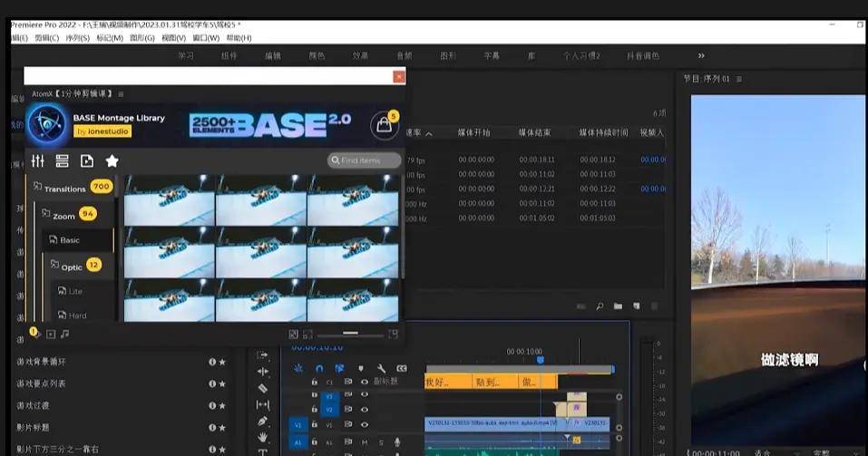This screenshot has height=456, width=868.
Task: Toggle the V1 track lock
Action: coord(315,424)
